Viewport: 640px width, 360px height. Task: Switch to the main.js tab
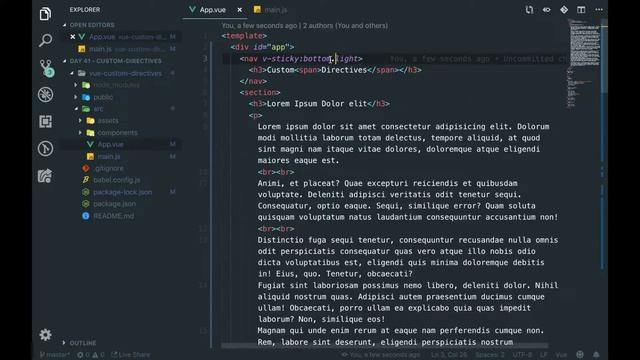coord(270,10)
